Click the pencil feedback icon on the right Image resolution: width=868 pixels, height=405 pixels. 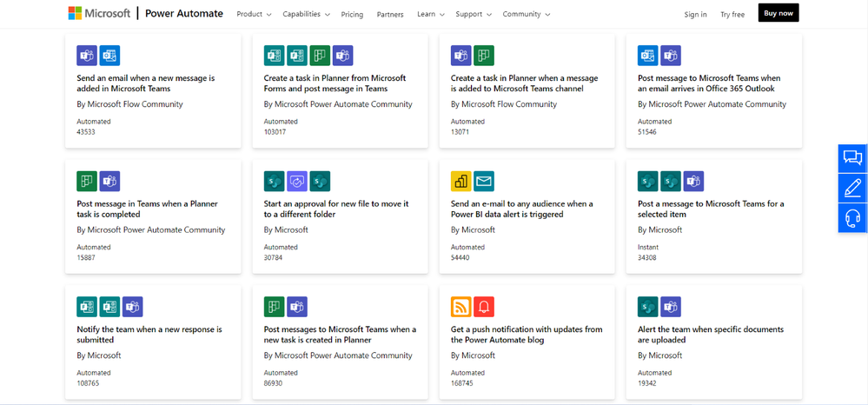click(x=852, y=187)
